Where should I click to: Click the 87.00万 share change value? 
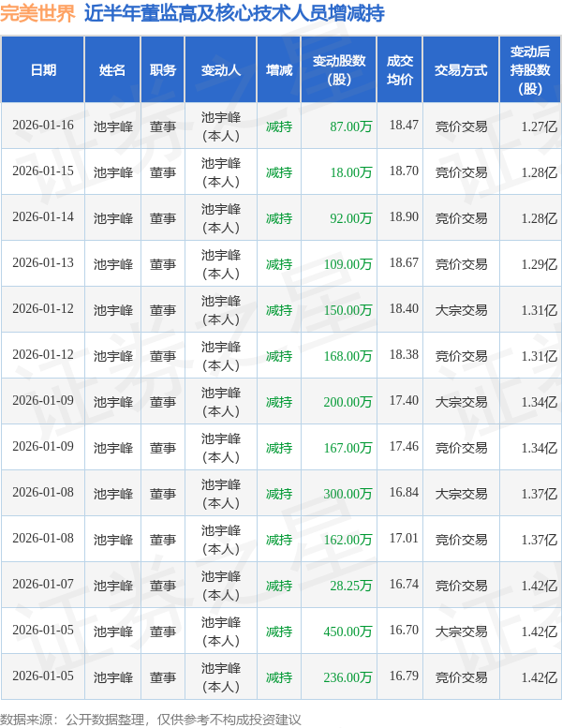tap(351, 126)
